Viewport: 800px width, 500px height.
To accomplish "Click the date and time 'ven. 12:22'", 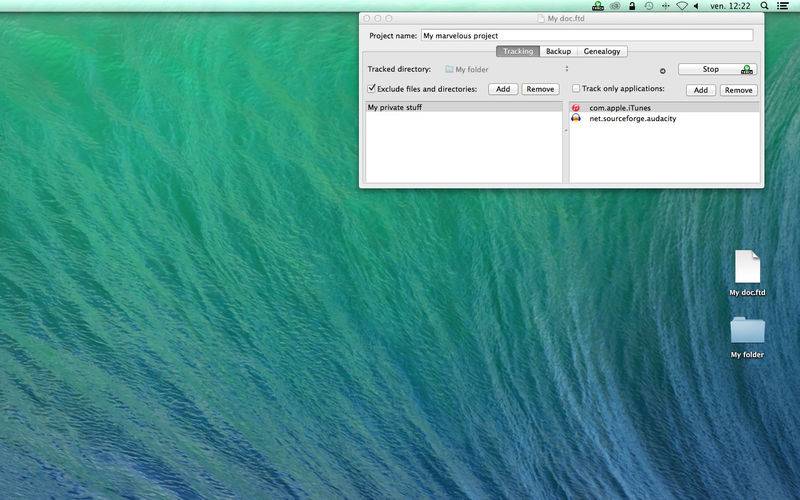I will point(730,6).
